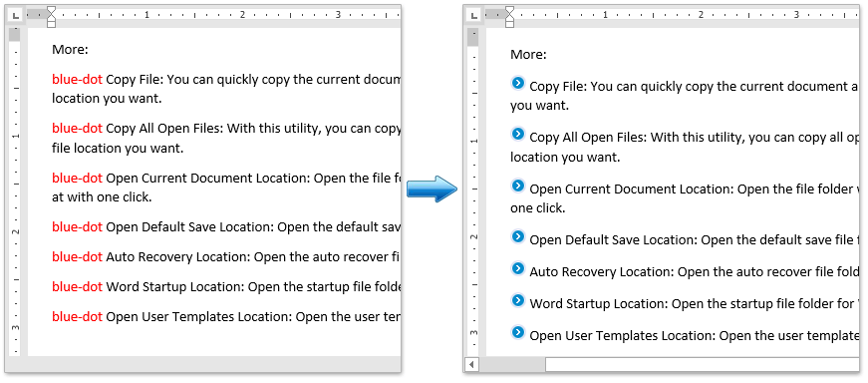Click the blue-dot icon before Word Startup Location
868x383 pixels.
click(517, 300)
